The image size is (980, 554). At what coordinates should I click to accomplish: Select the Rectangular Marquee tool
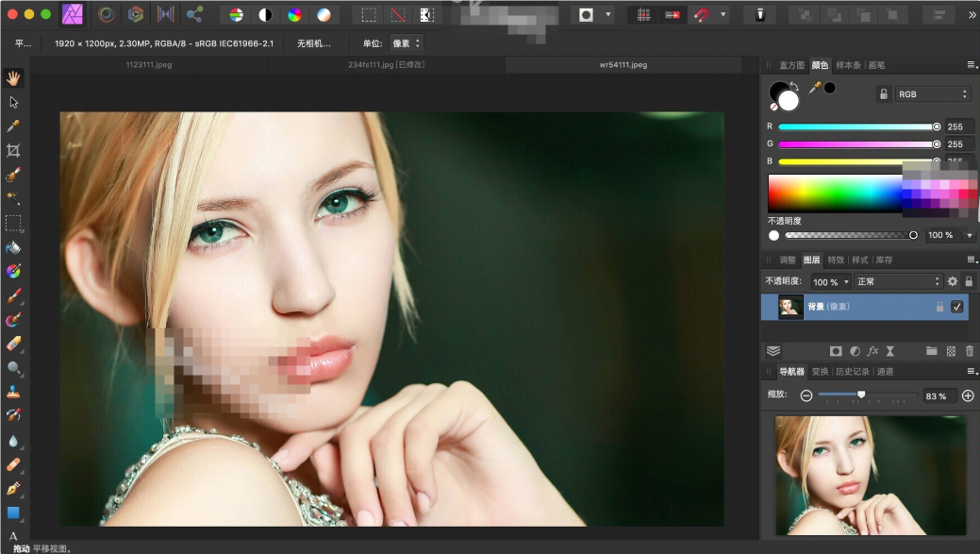click(x=13, y=224)
